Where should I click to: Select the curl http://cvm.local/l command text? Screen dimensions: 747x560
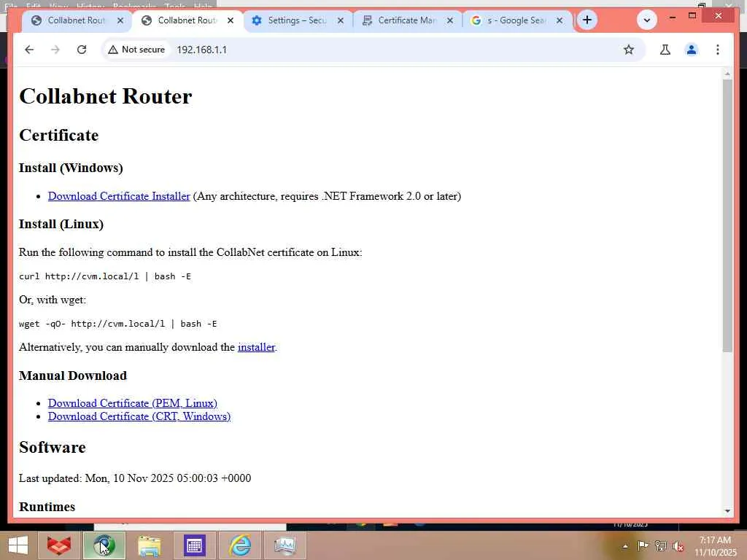coord(105,276)
